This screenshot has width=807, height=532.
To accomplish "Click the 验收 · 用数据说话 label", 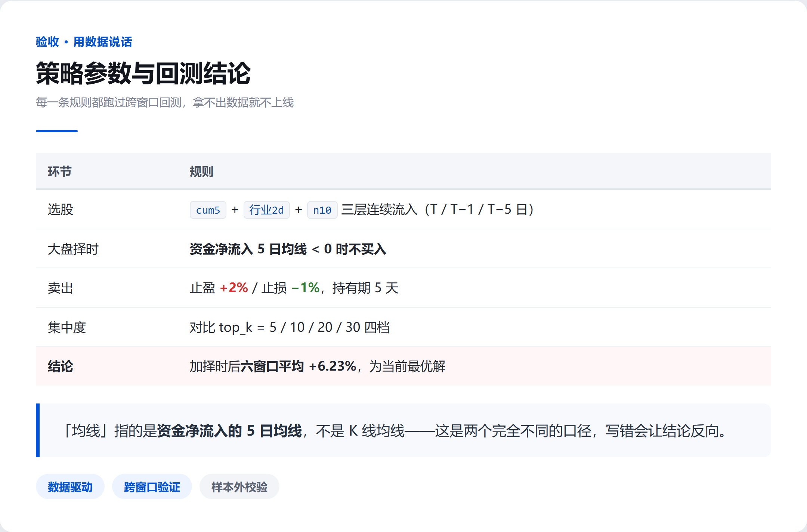I will tap(84, 42).
